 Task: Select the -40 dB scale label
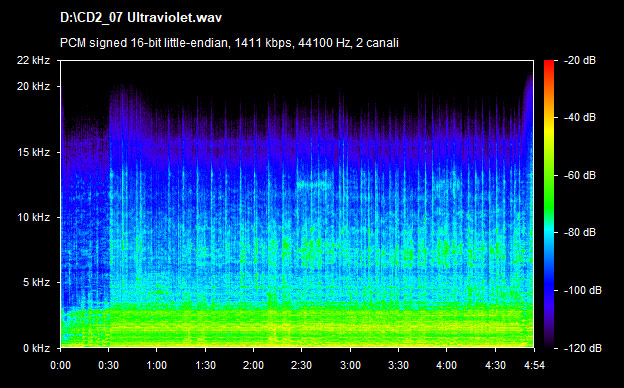pos(580,117)
